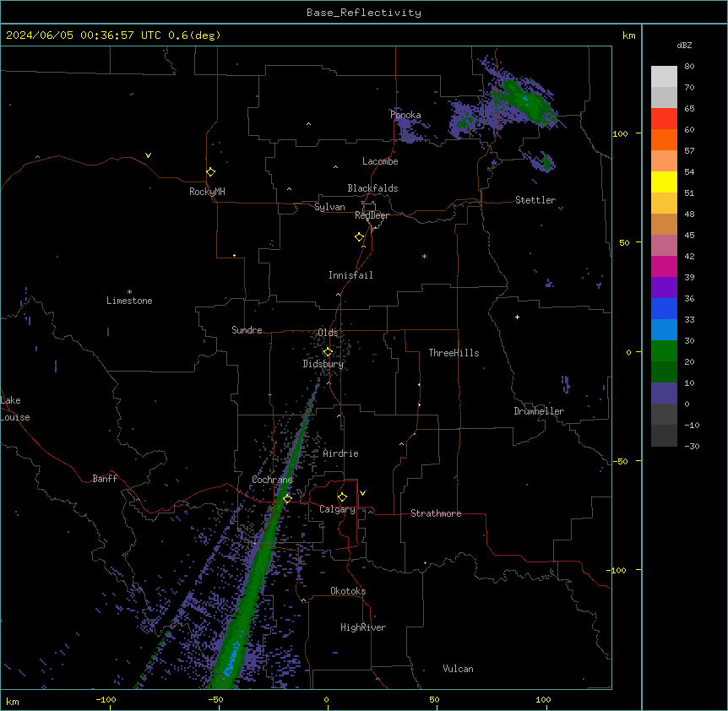Screen dimensions: 728x711
Task: Click the 100 label on right axis
Action: pyautogui.click(x=620, y=133)
